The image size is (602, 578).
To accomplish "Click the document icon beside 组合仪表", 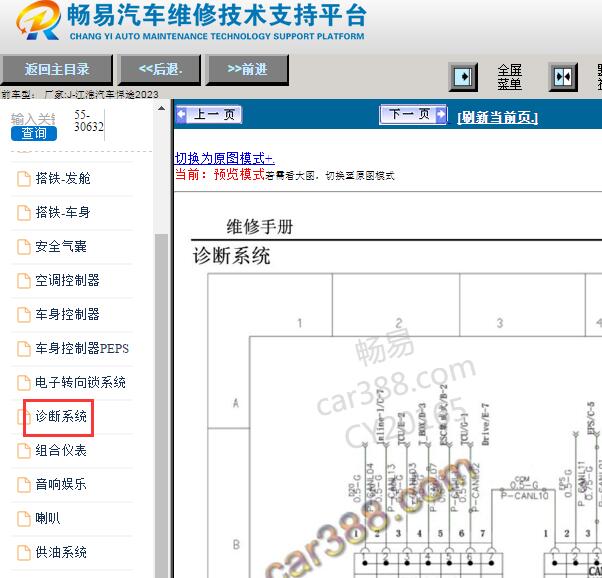I will (24, 450).
